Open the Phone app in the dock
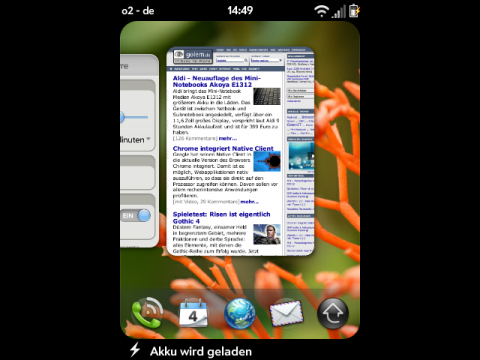 coord(147,313)
